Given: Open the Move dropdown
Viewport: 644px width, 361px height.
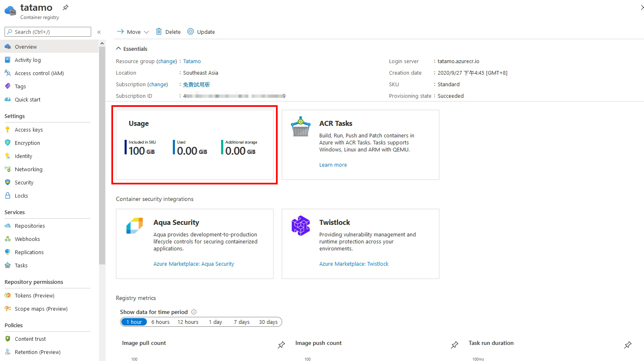Looking at the screenshot, I should click(133, 32).
